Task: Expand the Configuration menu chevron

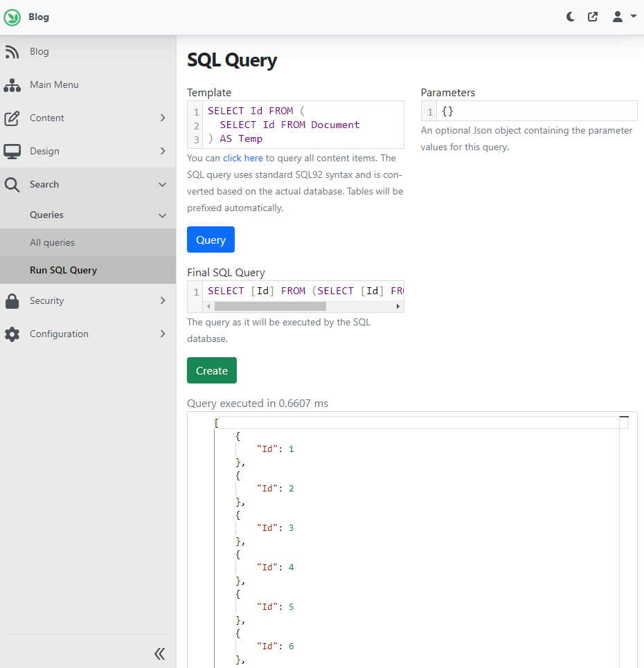Action: coord(163,334)
